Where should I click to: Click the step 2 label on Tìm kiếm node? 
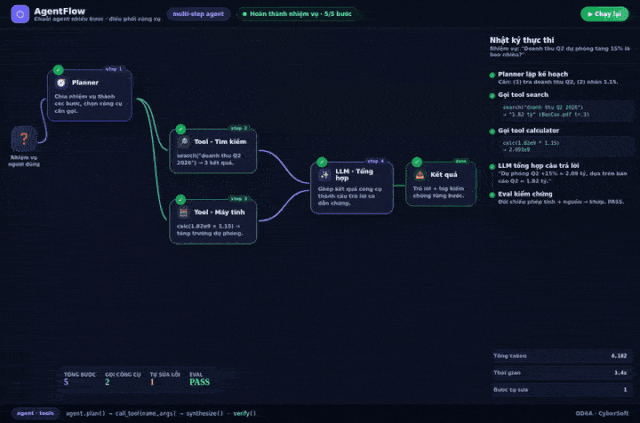click(239, 128)
